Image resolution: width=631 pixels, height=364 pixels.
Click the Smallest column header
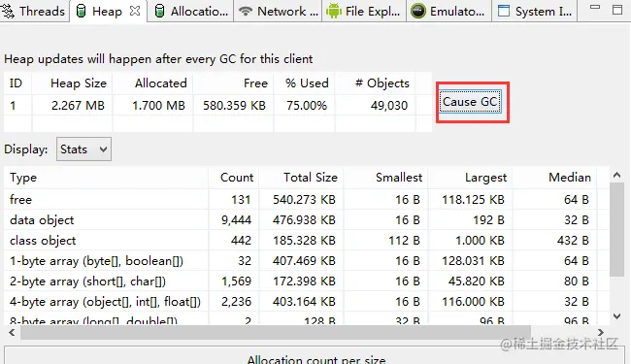(386, 178)
